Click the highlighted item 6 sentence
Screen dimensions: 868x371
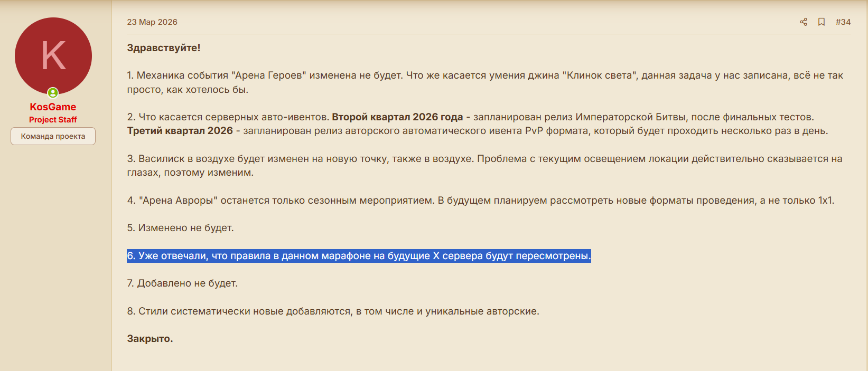[x=359, y=256]
